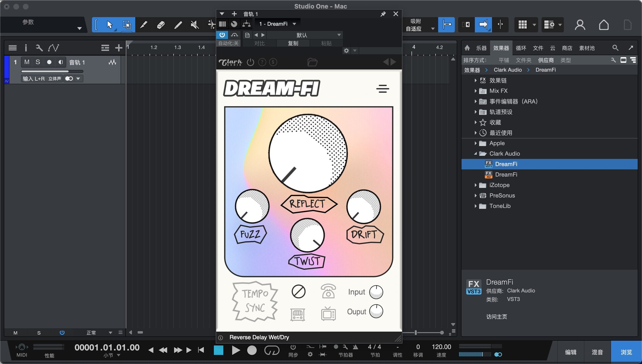This screenshot has width=642, height=364.
Task: Sort browser by 文件夹
Action: click(x=523, y=60)
